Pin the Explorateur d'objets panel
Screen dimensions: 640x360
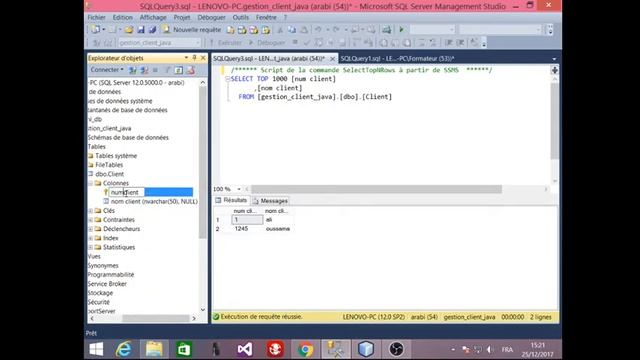[194, 58]
